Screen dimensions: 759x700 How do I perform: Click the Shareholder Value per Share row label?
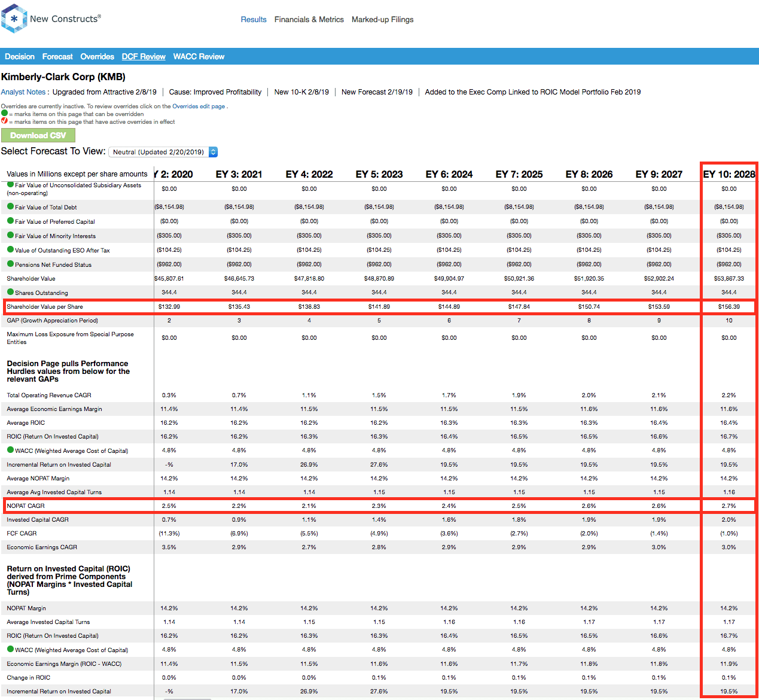[x=45, y=307]
